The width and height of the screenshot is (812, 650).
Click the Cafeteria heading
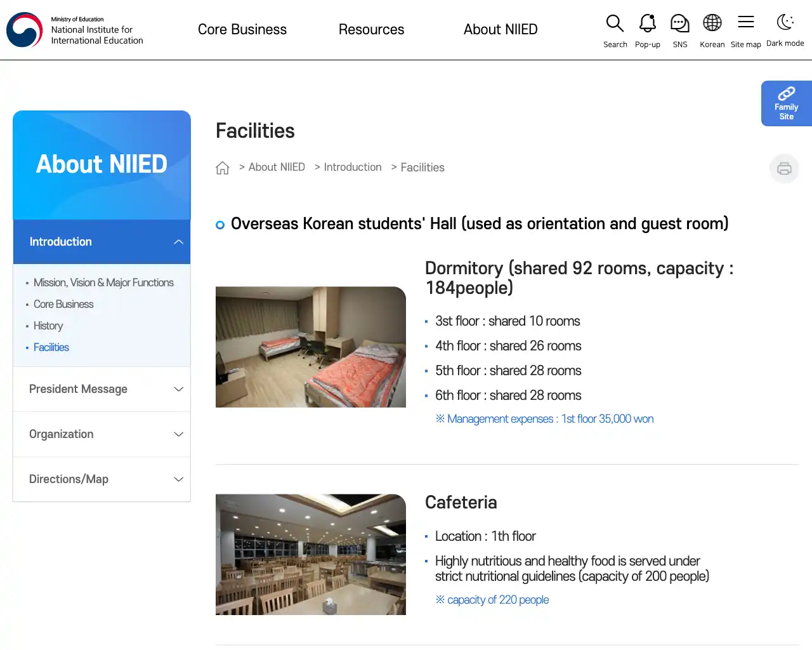[x=461, y=503]
